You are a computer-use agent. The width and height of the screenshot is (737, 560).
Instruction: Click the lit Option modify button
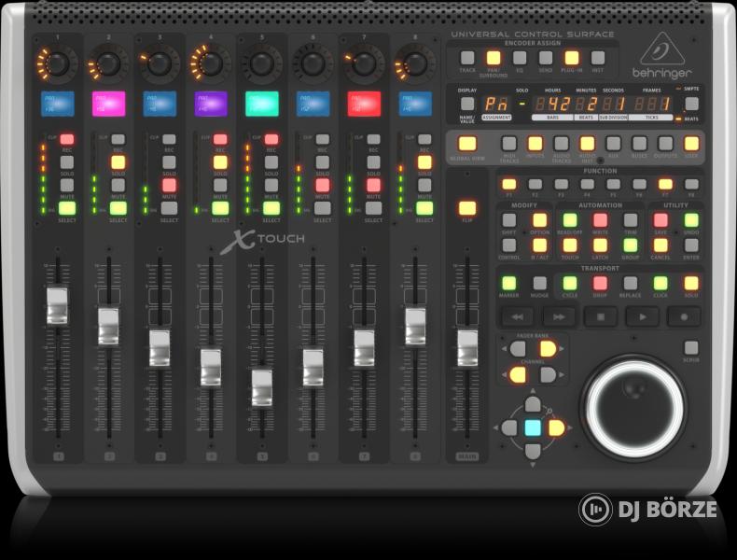tap(539, 220)
